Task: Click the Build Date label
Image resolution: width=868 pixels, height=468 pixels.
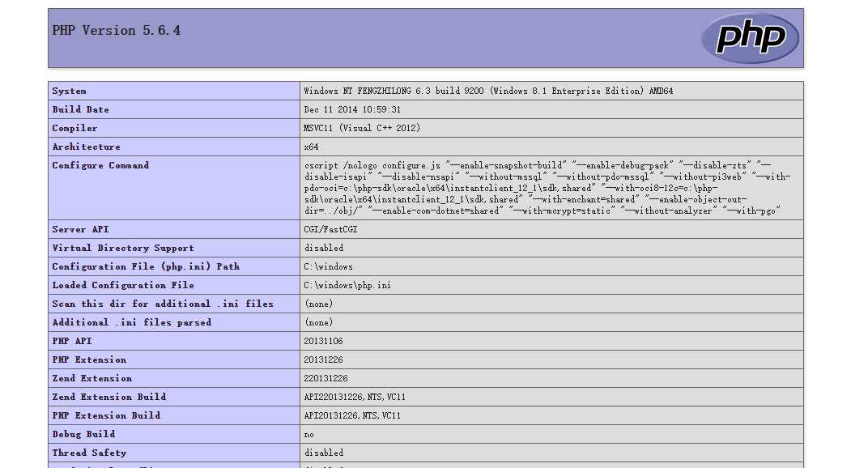Action: coord(81,109)
